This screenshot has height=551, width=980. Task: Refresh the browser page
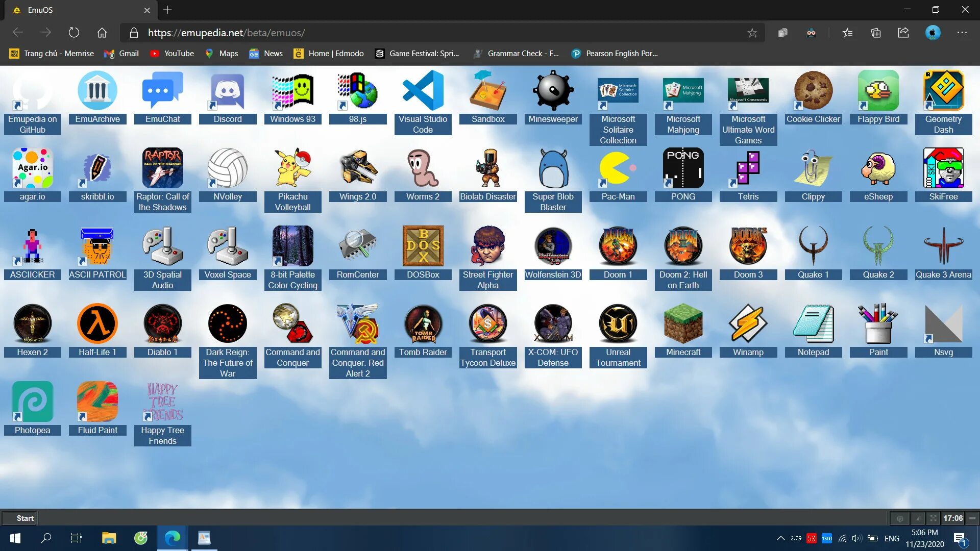(x=74, y=33)
